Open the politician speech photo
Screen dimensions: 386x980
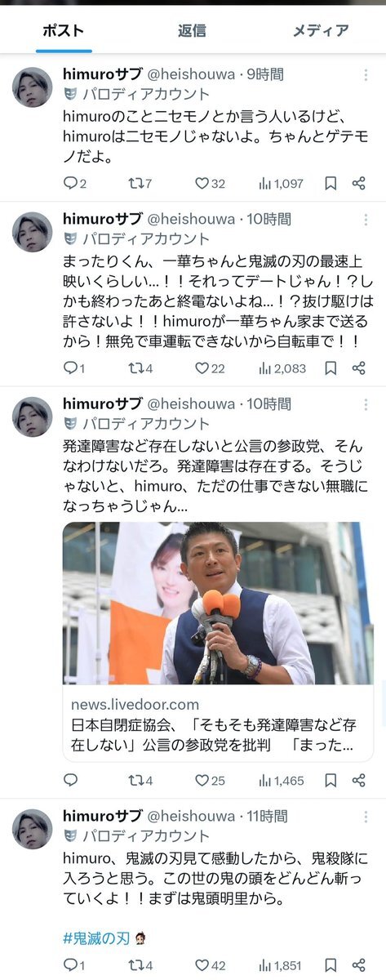pyautogui.click(x=217, y=603)
